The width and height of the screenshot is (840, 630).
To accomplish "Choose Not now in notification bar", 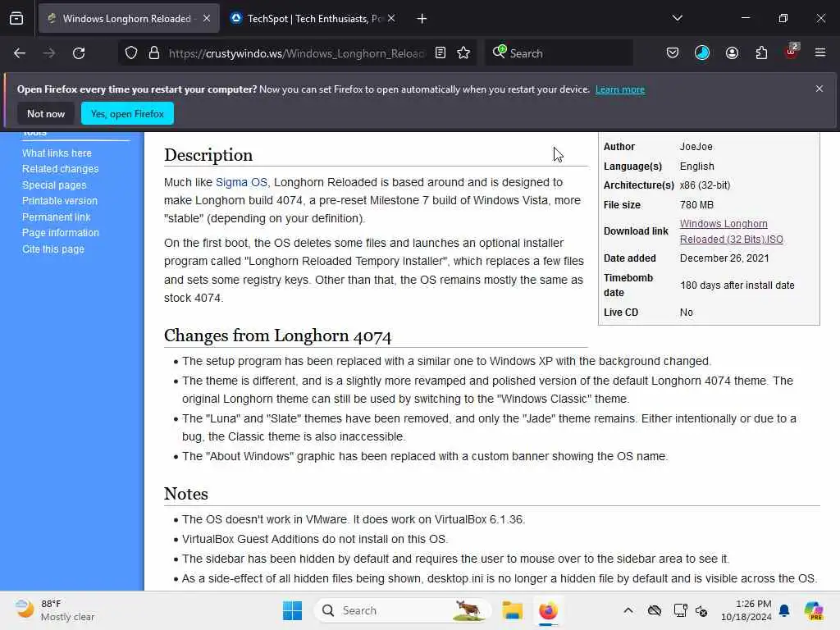I will (46, 113).
